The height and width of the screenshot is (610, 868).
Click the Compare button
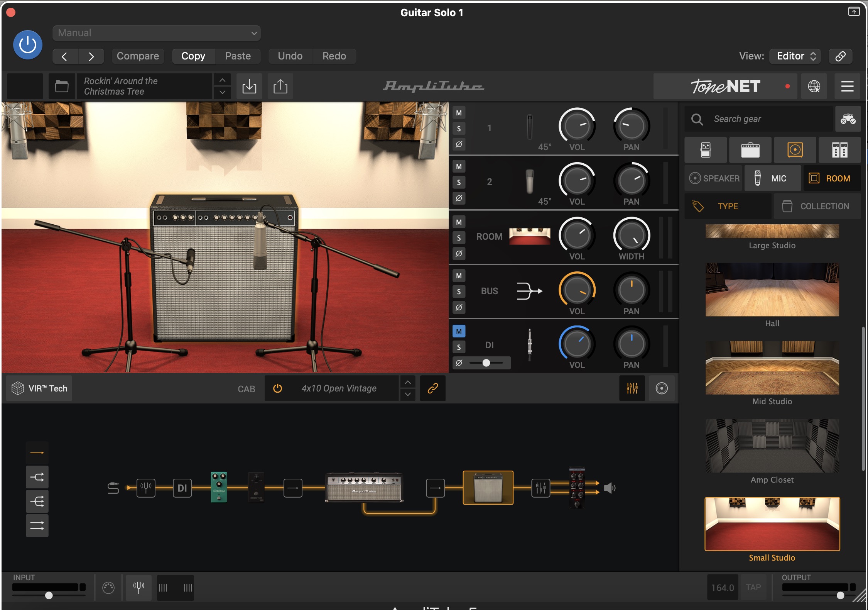138,56
